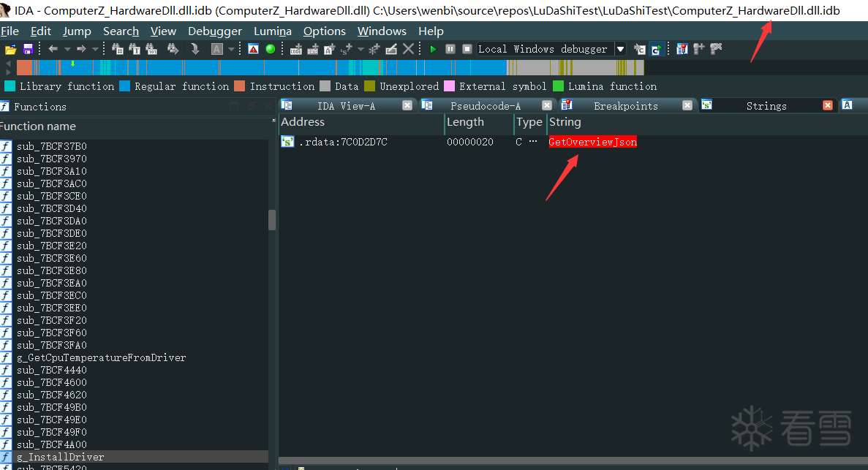The image size is (868, 470).
Task: Click the red warning triangle problems icon
Action: tap(254, 49)
